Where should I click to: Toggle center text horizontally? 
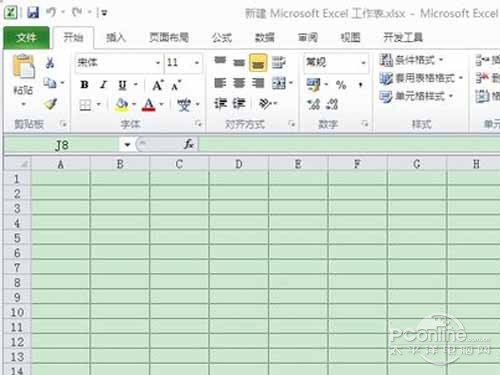point(239,83)
